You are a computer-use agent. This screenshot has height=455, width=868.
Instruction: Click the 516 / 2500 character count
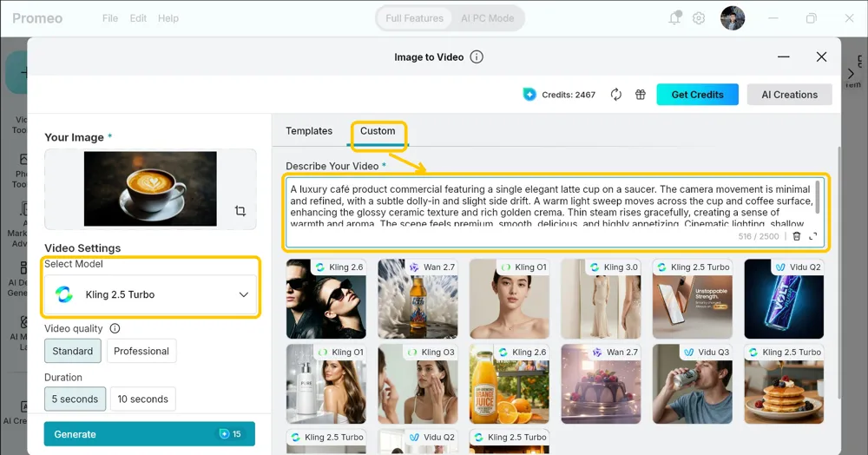pos(759,236)
